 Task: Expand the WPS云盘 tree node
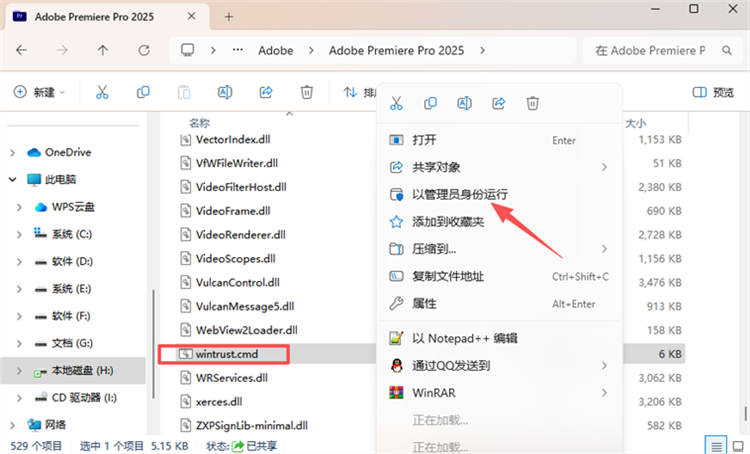(19, 207)
